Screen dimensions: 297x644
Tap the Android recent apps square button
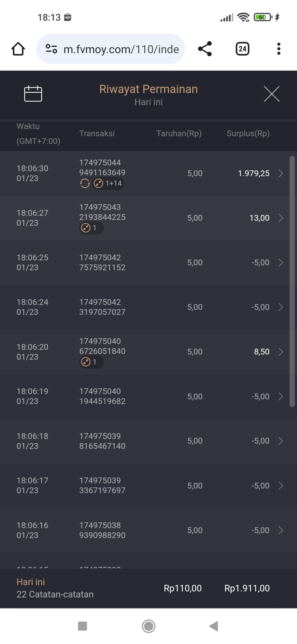pos(82,626)
